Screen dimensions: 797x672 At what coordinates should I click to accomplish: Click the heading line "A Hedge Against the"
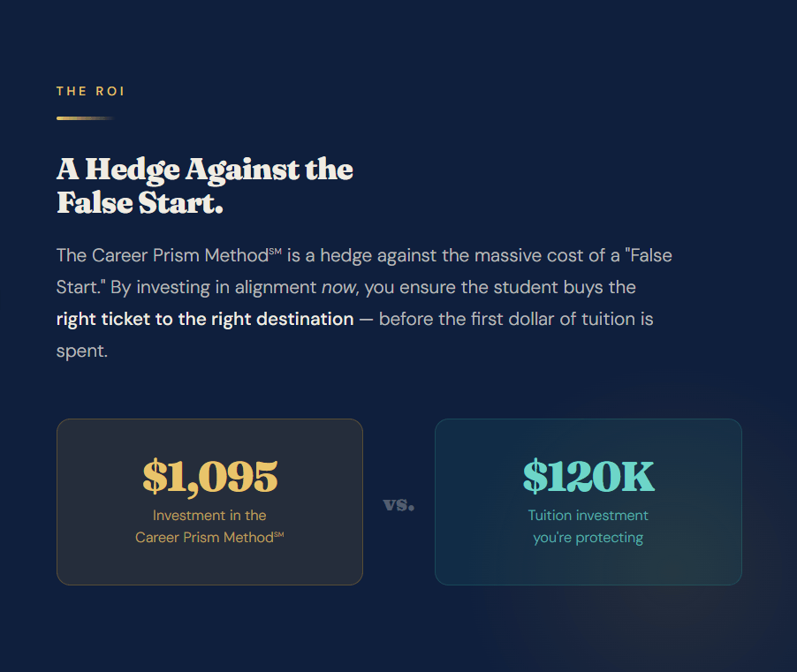tap(205, 170)
